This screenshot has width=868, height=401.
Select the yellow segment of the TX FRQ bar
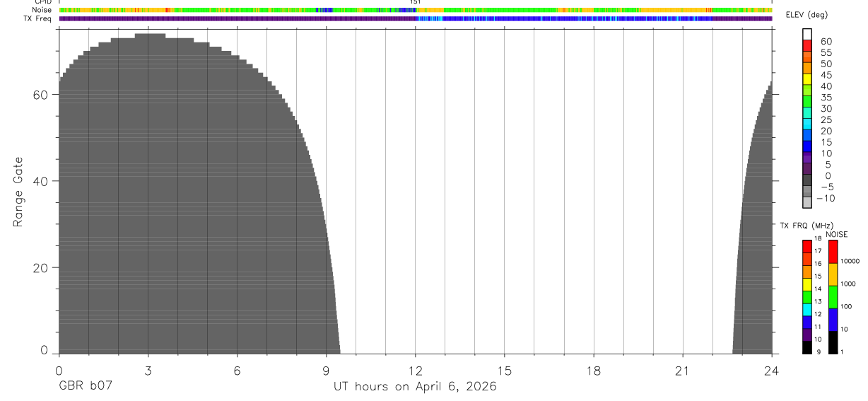click(x=807, y=284)
